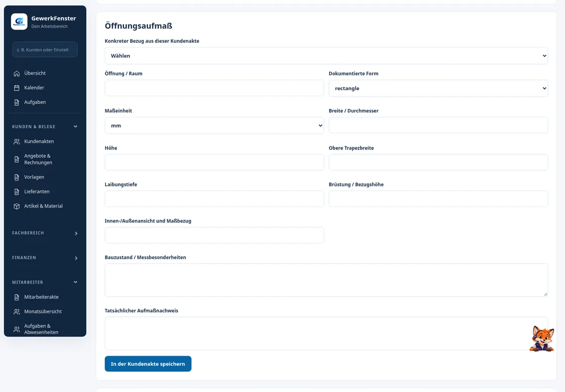Open the Übersicht page
This screenshot has width=565, height=392.
pyautogui.click(x=45, y=73)
